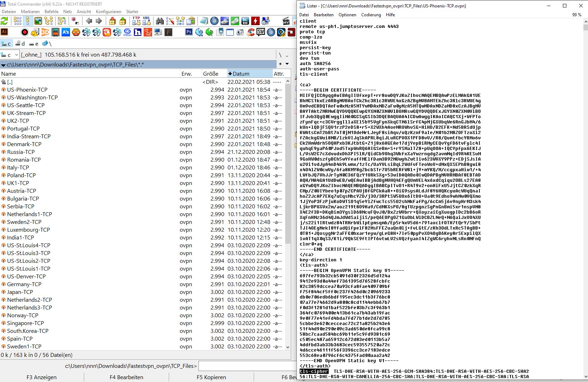Select drive d button
Viewport: 588px width, 382px height.
tap(21, 44)
